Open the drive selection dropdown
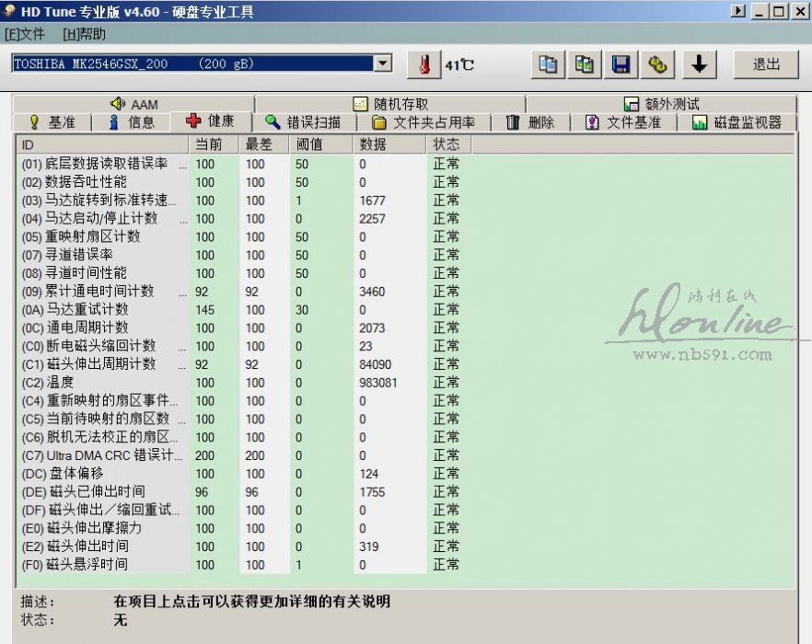This screenshot has width=812, height=644. 384,63
